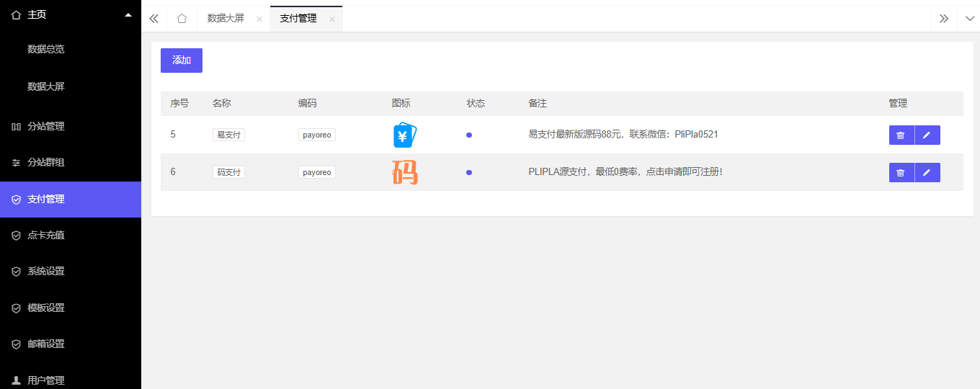
Task: Toggle status dot for 码支付
Action: point(469,172)
